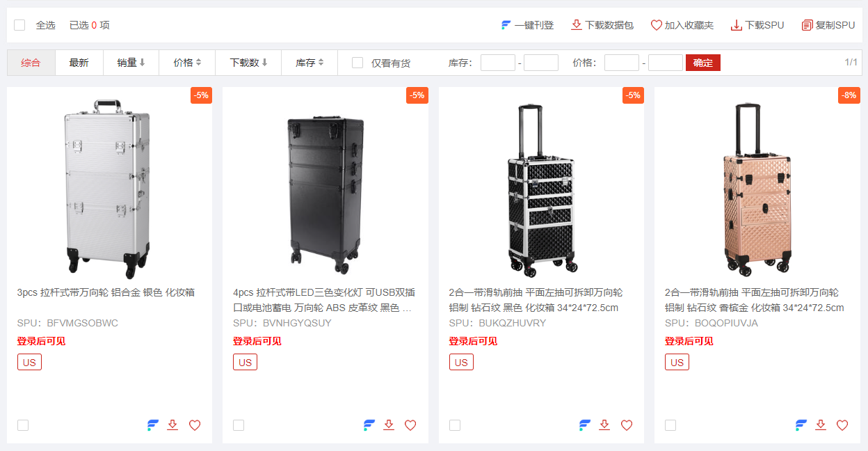Image resolution: width=868 pixels, height=451 pixels.
Task: Enable 仅看有货 in-stock-only checkbox
Action: pos(357,63)
